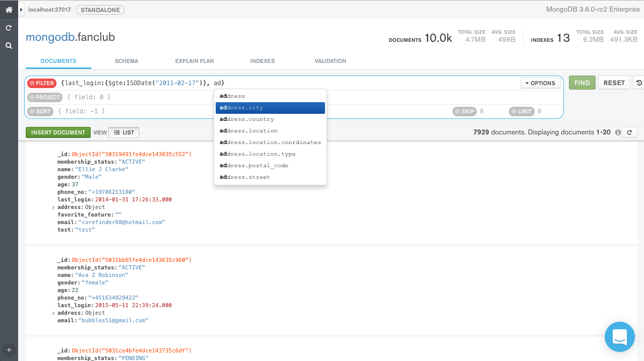Click the localhost:27017 host label
The image size is (644, 361).
tap(50, 10)
